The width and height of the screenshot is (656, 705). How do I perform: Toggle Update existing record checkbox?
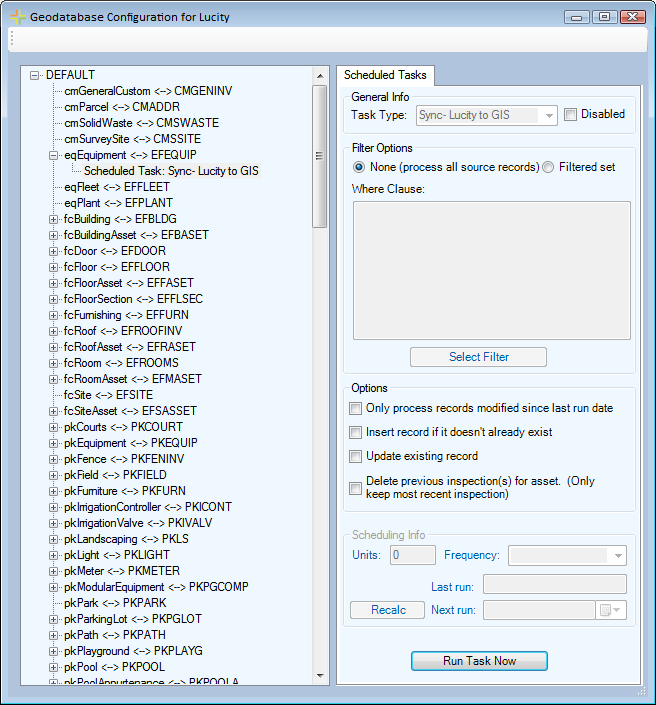355,456
